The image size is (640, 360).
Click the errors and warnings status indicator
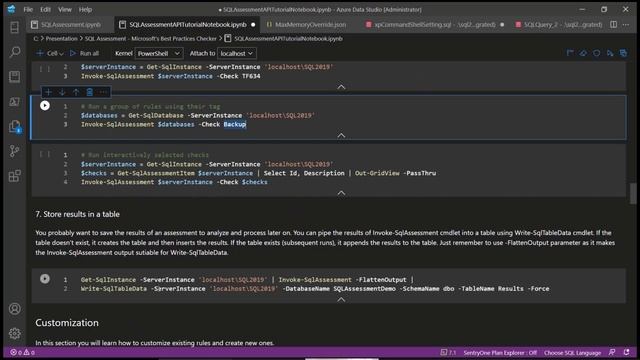tap(22, 352)
